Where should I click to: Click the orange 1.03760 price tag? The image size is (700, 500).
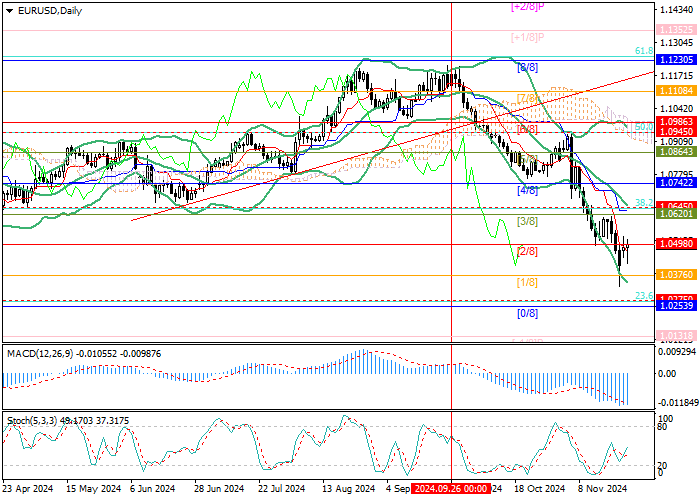pos(677,275)
